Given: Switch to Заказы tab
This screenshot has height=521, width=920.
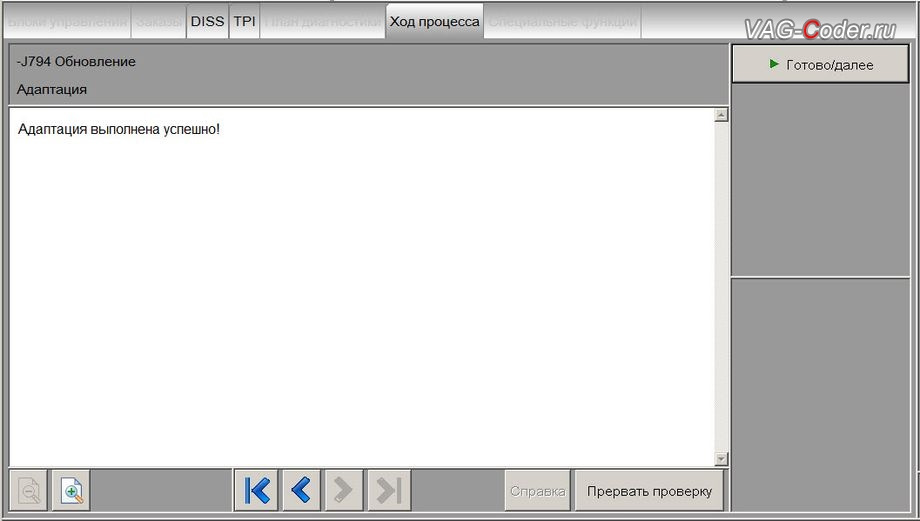Looking at the screenshot, I should point(158,22).
